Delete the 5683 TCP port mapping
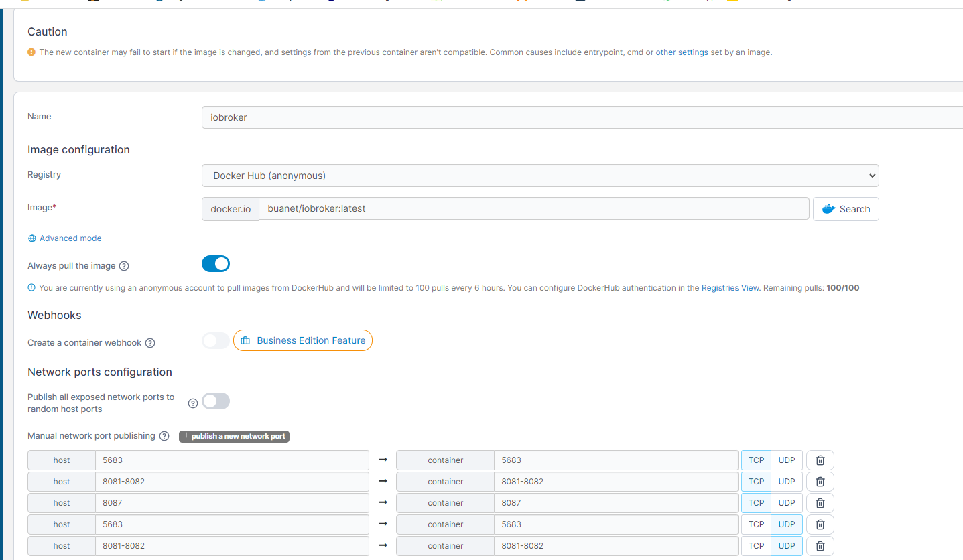The width and height of the screenshot is (963, 560). 820,460
